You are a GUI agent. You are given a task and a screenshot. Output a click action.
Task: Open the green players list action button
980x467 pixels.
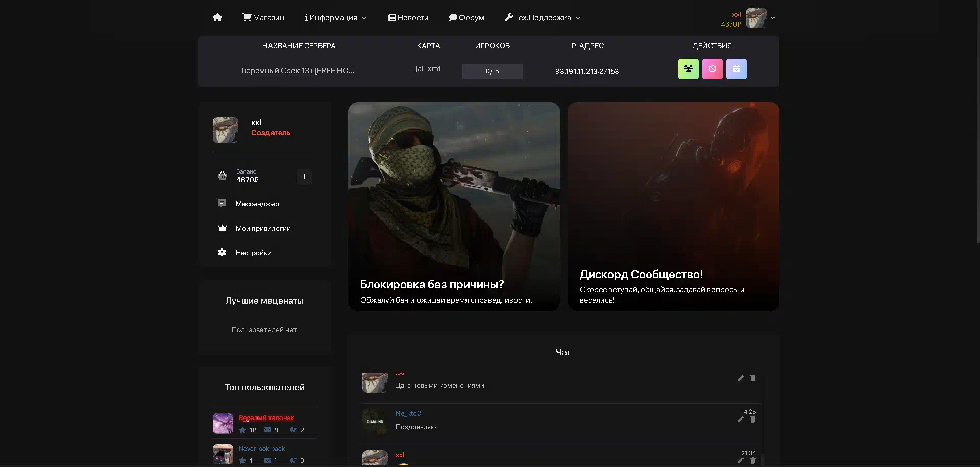688,69
